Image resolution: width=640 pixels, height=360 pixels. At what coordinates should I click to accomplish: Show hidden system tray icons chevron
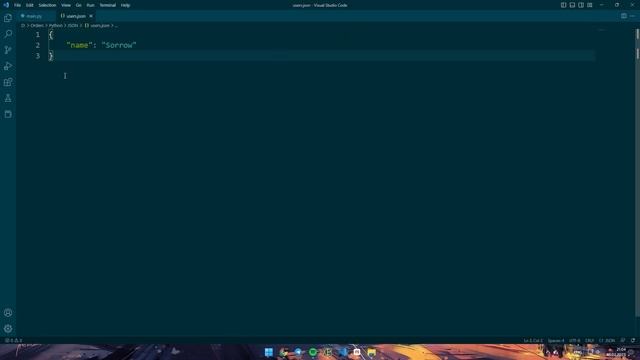tap(547, 352)
